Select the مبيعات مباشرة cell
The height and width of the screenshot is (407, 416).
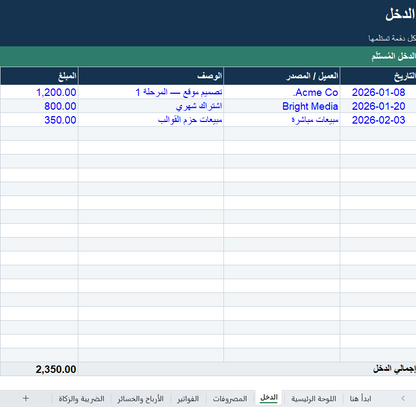282,120
